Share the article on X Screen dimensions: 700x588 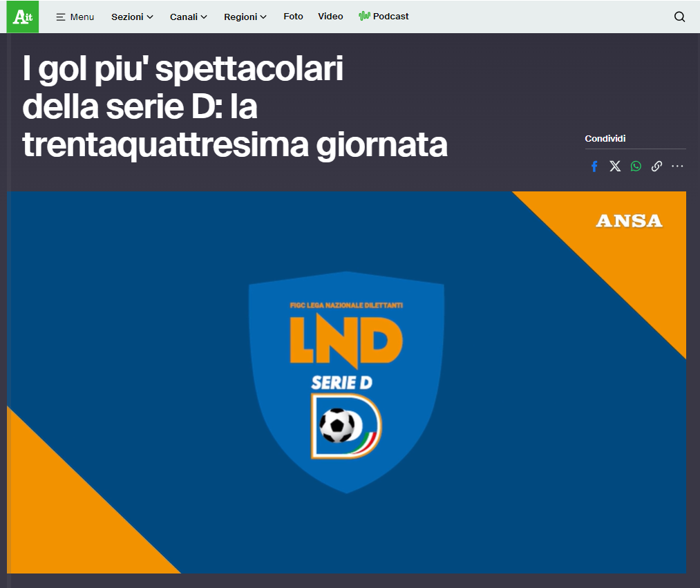point(615,167)
